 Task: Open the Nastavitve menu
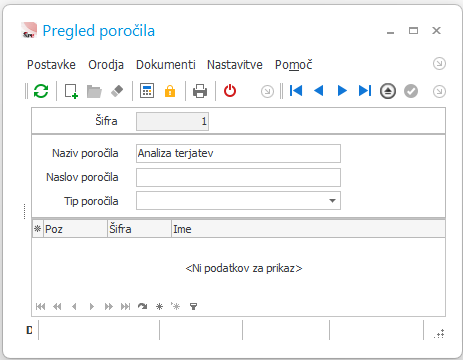click(235, 65)
